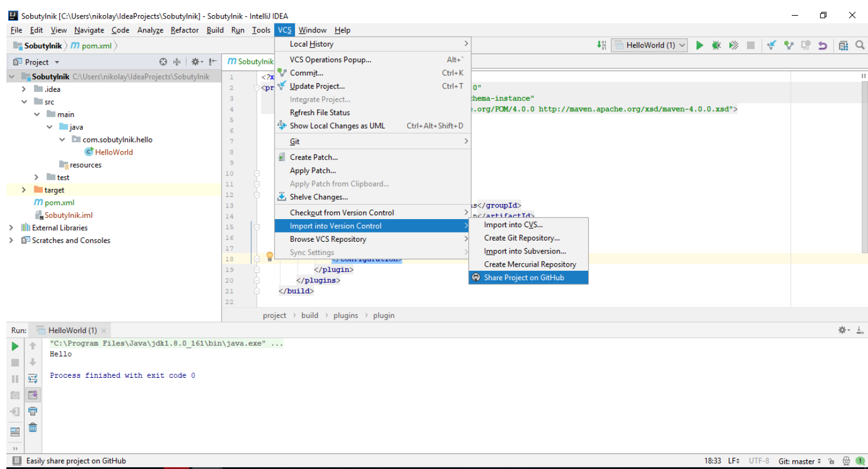Collapse the src folder
Viewport: 868px width, 469px height.
click(24, 102)
